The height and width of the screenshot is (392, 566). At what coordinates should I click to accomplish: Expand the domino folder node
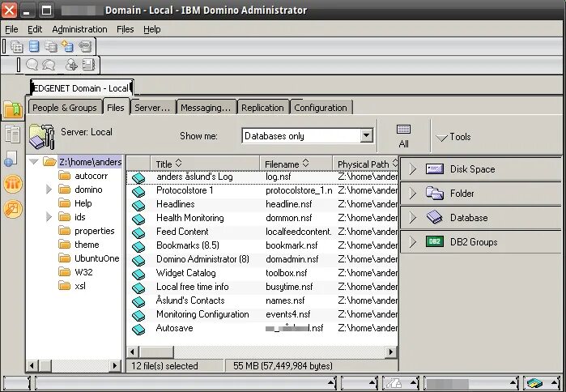tap(49, 190)
